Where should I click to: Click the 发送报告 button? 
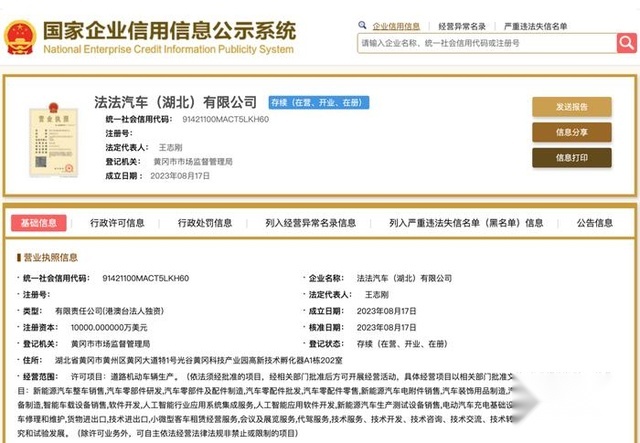click(x=571, y=107)
